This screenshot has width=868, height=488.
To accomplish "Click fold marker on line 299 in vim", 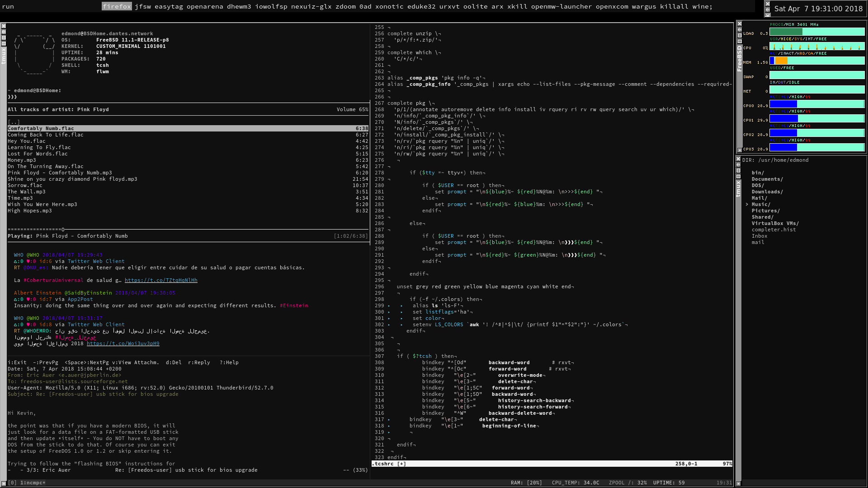I will pyautogui.click(x=389, y=305).
